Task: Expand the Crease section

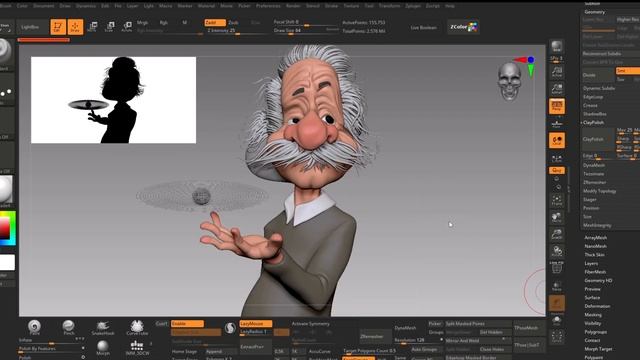Action: point(590,105)
